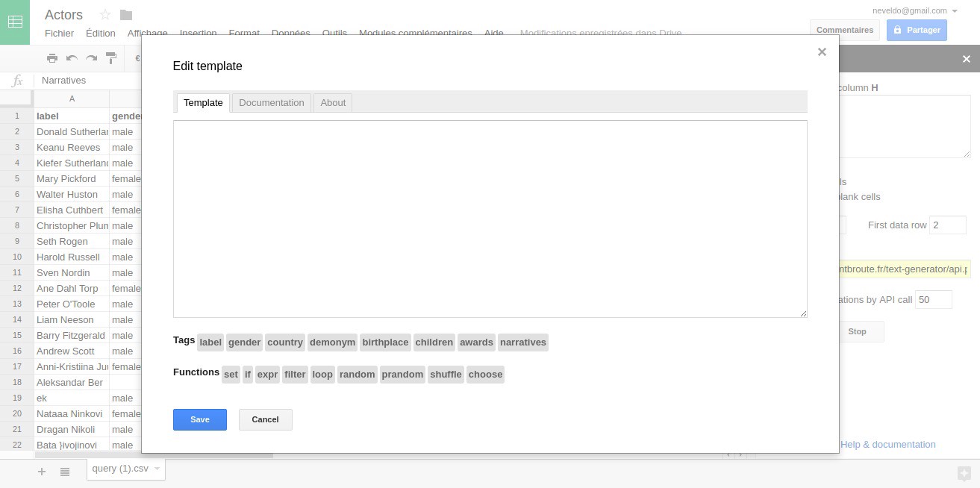Open the all sheets list icon
Viewport: 980px width, 488px height.
pyautogui.click(x=65, y=472)
